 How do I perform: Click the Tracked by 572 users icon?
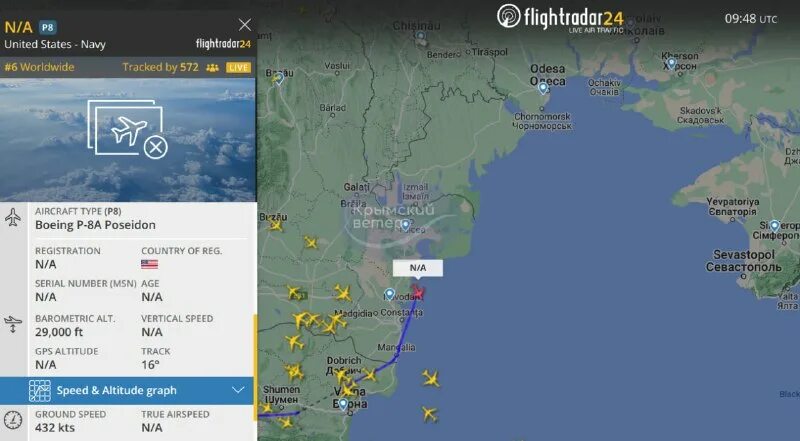click(x=212, y=67)
